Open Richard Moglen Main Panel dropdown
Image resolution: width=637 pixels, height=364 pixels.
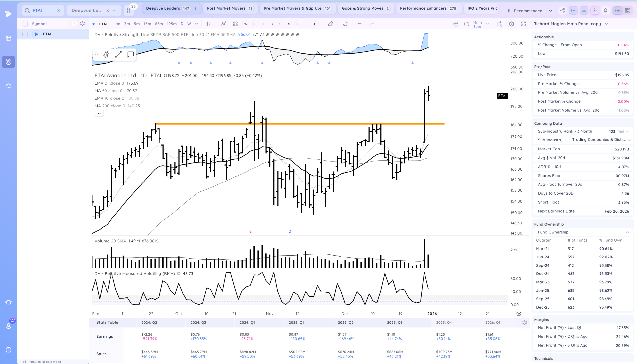tap(606, 24)
